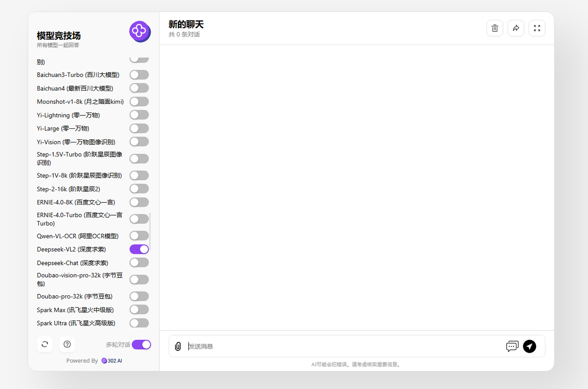Disable the Deepseek-VL2 switch
Viewport: 588px width, 389px height.
tap(139, 249)
